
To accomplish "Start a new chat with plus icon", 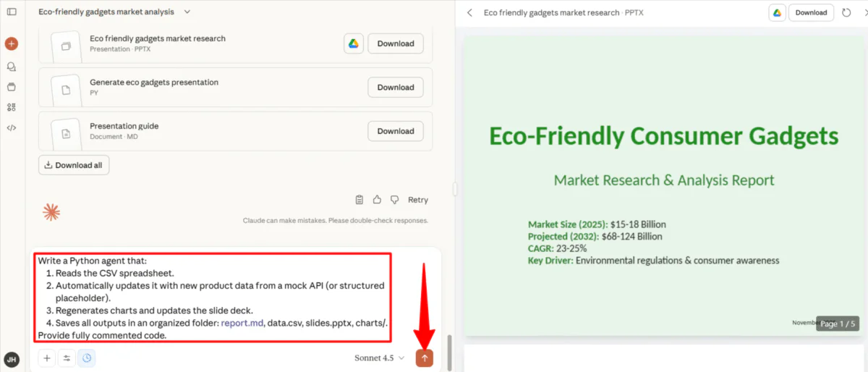I will point(12,43).
